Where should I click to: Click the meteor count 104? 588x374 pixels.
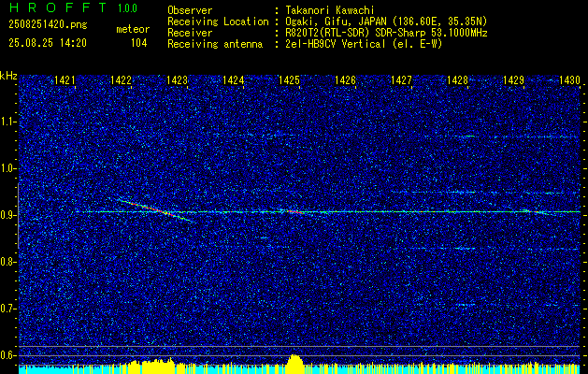coord(138,43)
